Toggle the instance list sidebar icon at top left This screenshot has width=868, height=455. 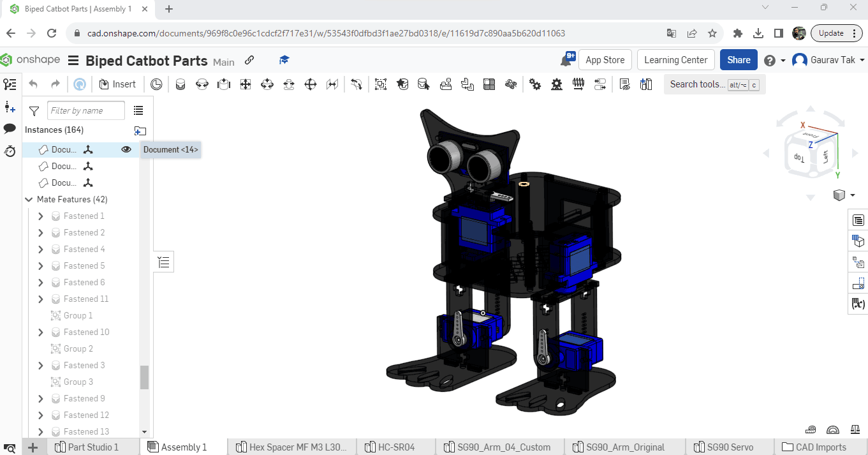pos(10,84)
